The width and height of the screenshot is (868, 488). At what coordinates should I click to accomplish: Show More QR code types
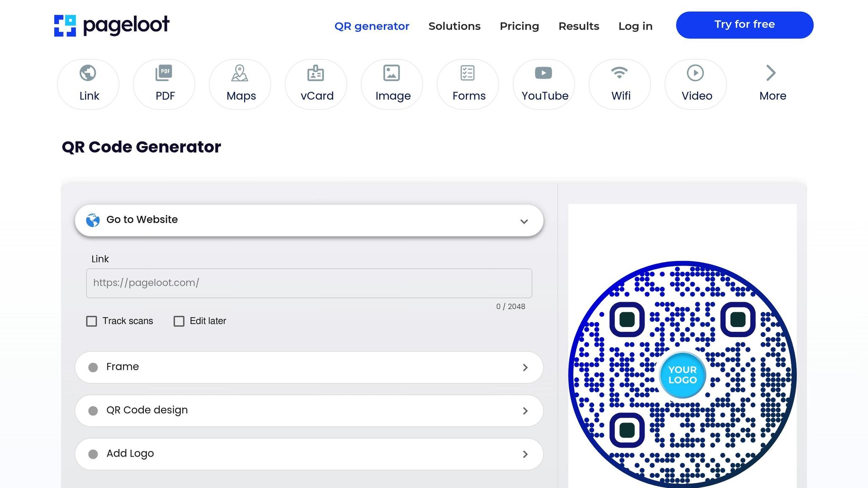(772, 83)
